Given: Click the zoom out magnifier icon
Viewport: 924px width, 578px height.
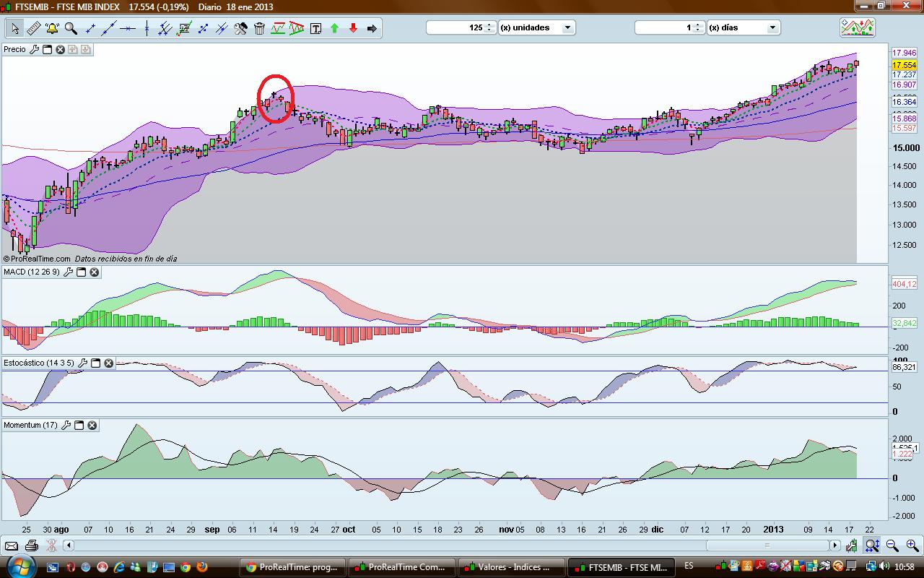Looking at the screenshot, I should tap(892, 545).
